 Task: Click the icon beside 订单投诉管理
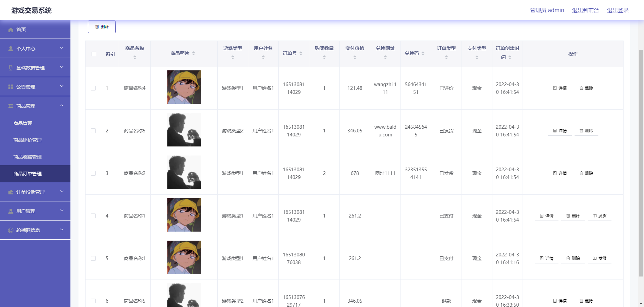click(x=11, y=192)
